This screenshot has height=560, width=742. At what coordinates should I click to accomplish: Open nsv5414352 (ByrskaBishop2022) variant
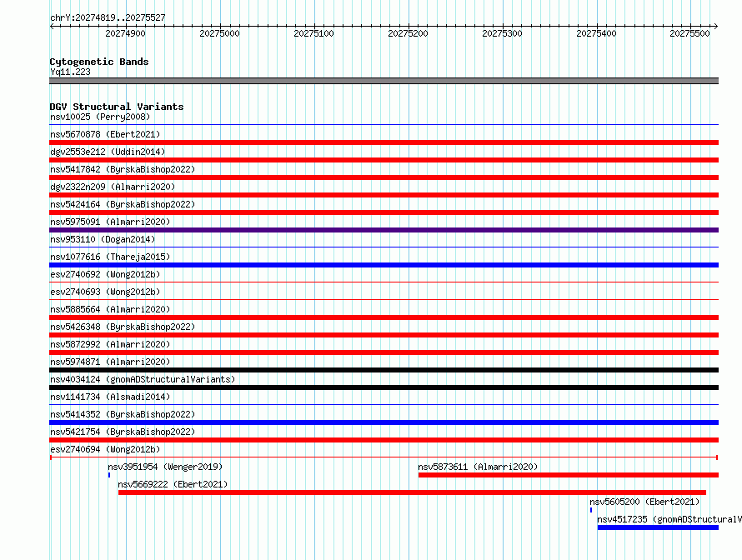click(123, 414)
